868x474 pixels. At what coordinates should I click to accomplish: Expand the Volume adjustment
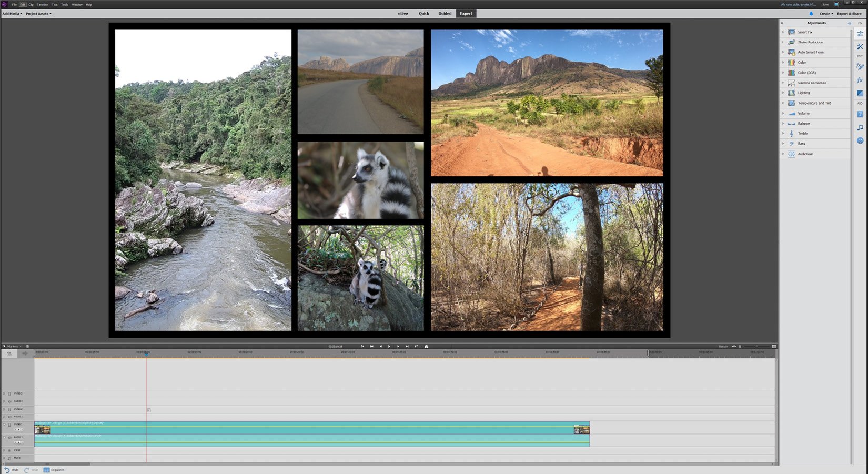pos(783,113)
